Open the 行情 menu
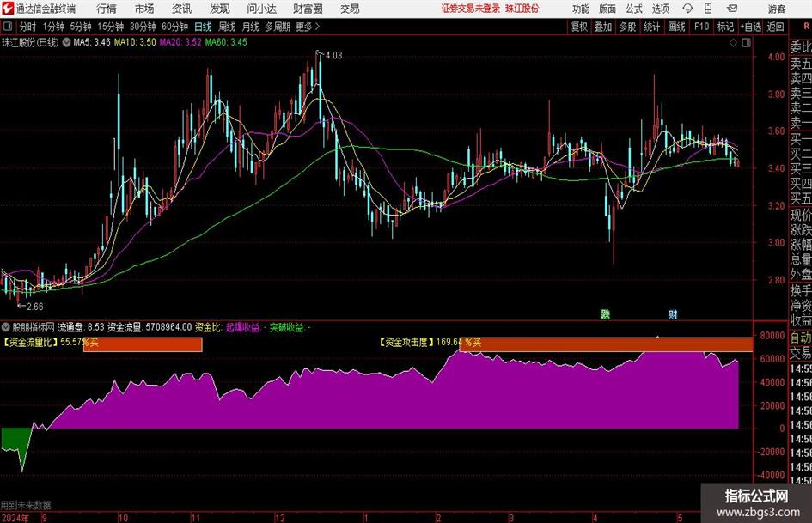Image resolution: width=812 pixels, height=523 pixels. [x=107, y=9]
